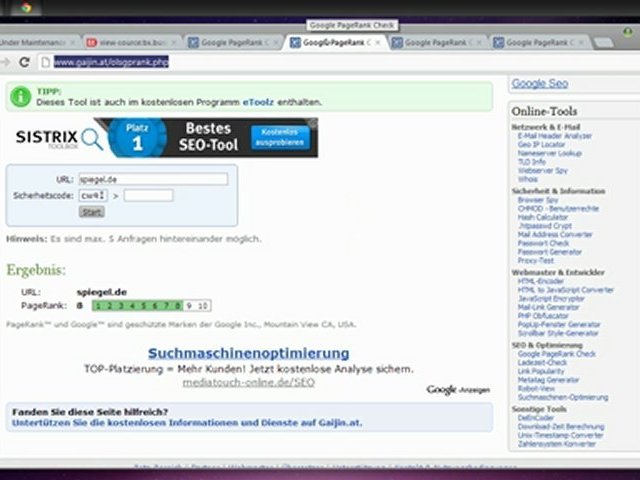Click the green TIPP info icon
The width and height of the screenshot is (640, 480).
(20, 96)
